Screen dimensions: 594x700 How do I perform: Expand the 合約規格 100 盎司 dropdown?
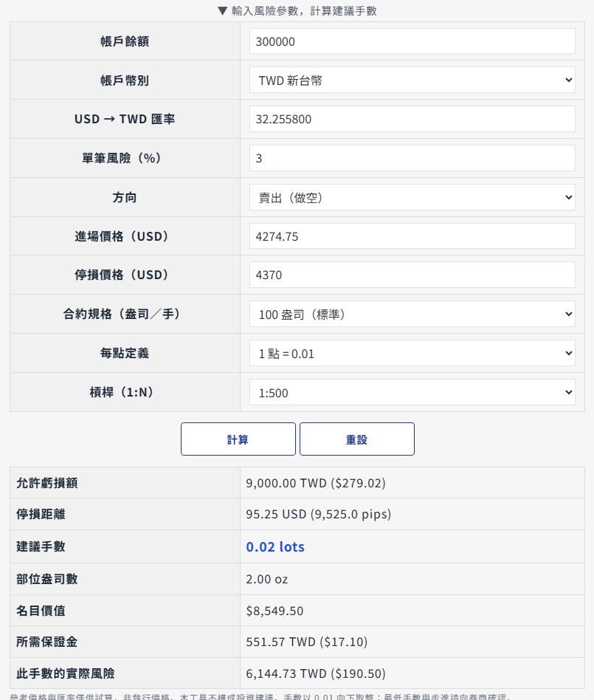tap(412, 314)
